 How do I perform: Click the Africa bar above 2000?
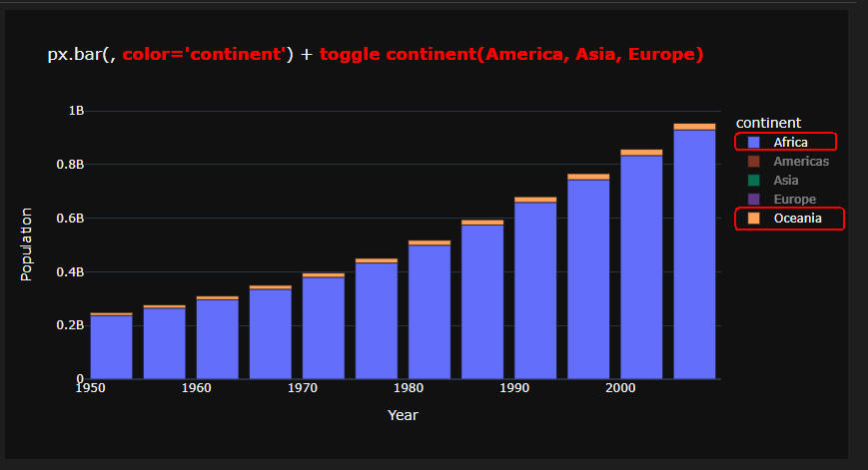click(641, 267)
